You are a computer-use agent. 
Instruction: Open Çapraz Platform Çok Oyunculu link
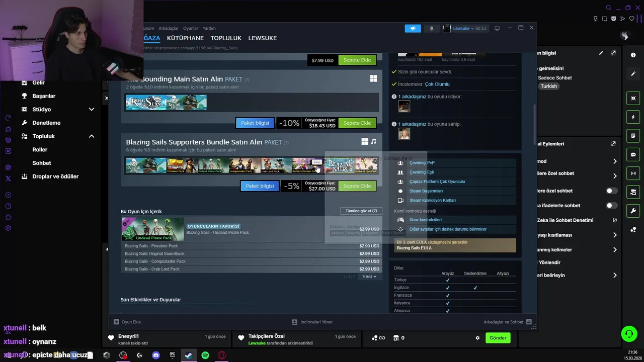(437, 182)
